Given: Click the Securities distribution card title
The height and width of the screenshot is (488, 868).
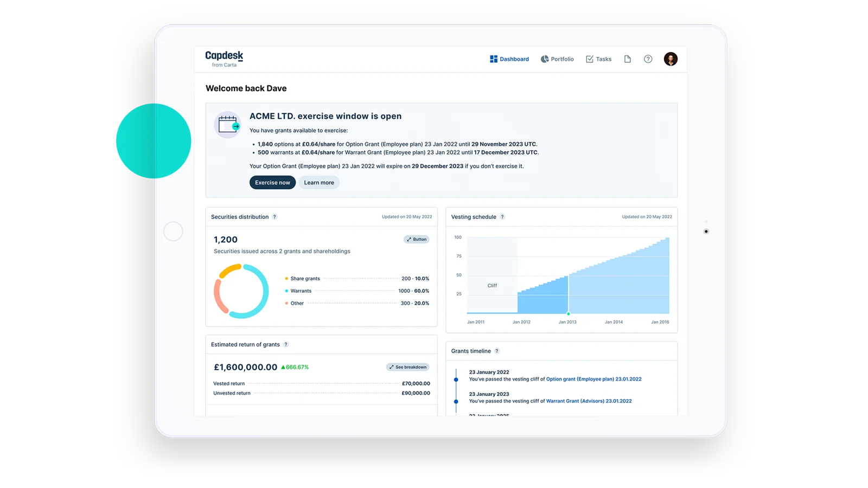Looking at the screenshot, I should click(240, 217).
